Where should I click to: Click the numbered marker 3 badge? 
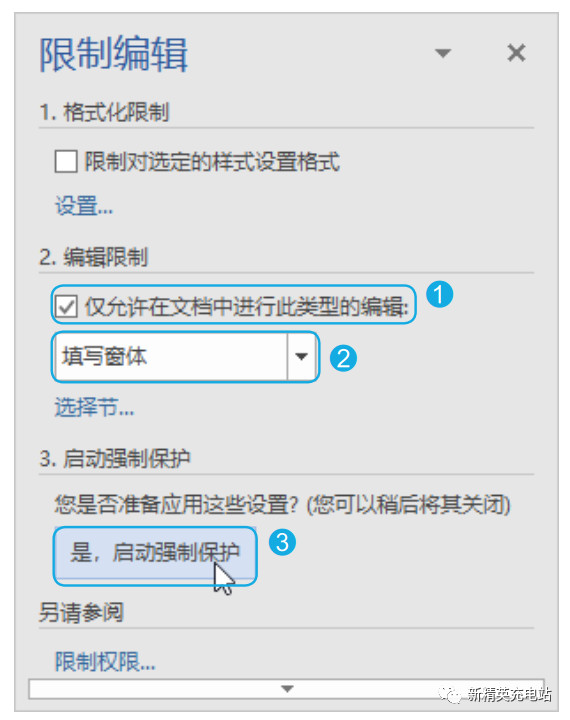click(x=282, y=542)
